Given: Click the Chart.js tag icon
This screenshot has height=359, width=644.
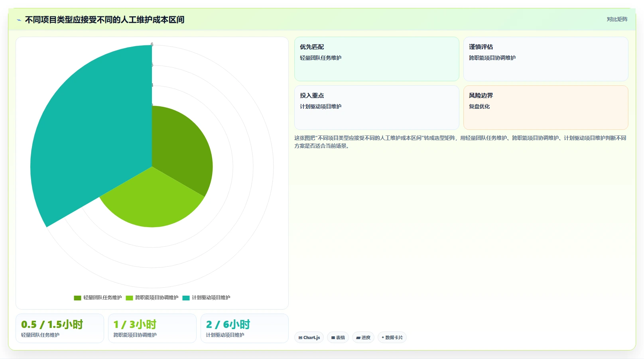Looking at the screenshot, I should [x=300, y=337].
